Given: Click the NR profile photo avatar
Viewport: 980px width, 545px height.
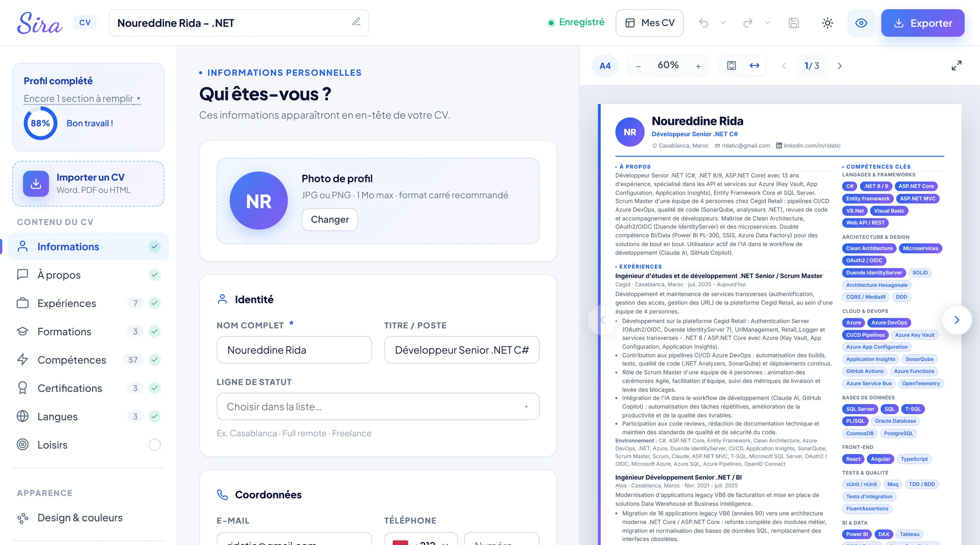Looking at the screenshot, I should pos(259,201).
